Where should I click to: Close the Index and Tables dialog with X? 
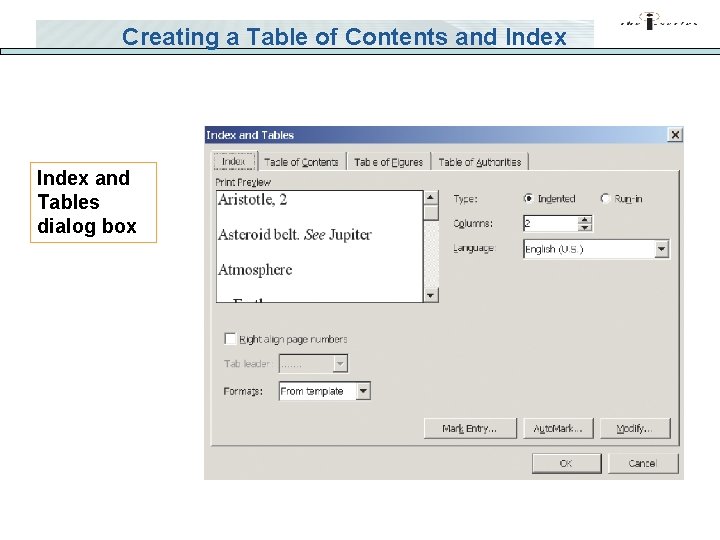click(x=675, y=135)
